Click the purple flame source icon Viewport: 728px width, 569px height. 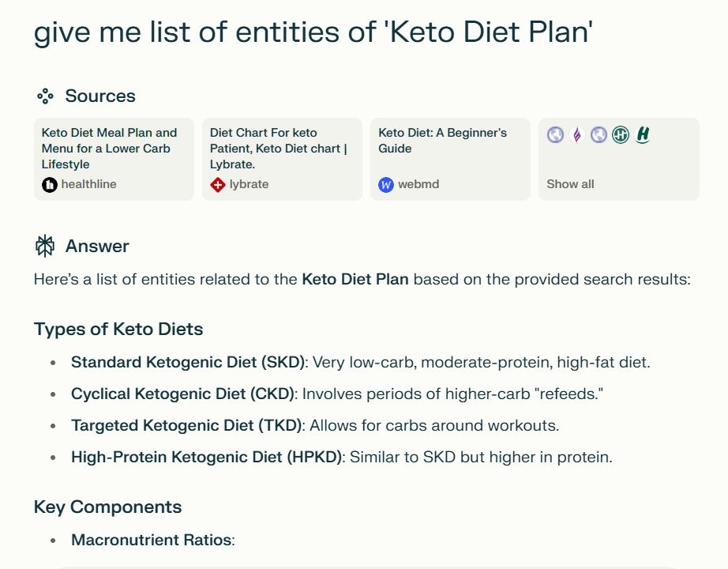point(577,135)
